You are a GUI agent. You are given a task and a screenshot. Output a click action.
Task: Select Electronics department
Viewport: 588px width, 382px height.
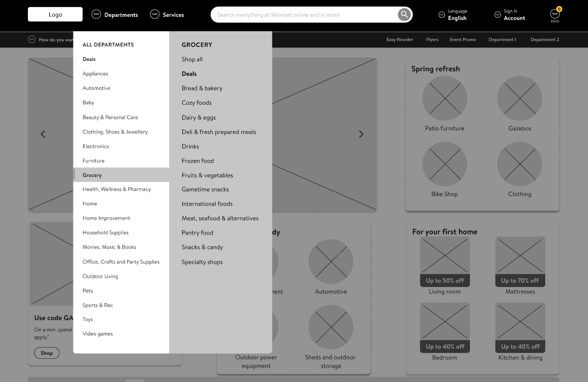tap(96, 146)
